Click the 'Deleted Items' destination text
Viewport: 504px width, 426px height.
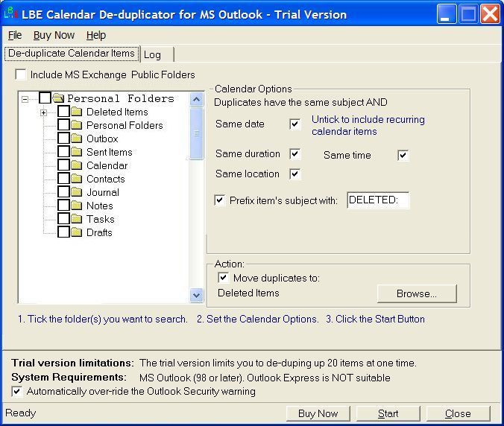coord(248,293)
